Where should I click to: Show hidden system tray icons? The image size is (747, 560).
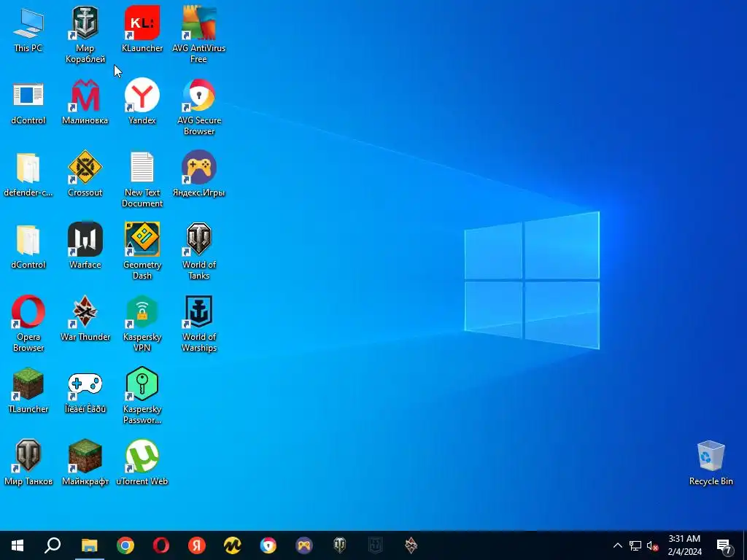click(617, 545)
